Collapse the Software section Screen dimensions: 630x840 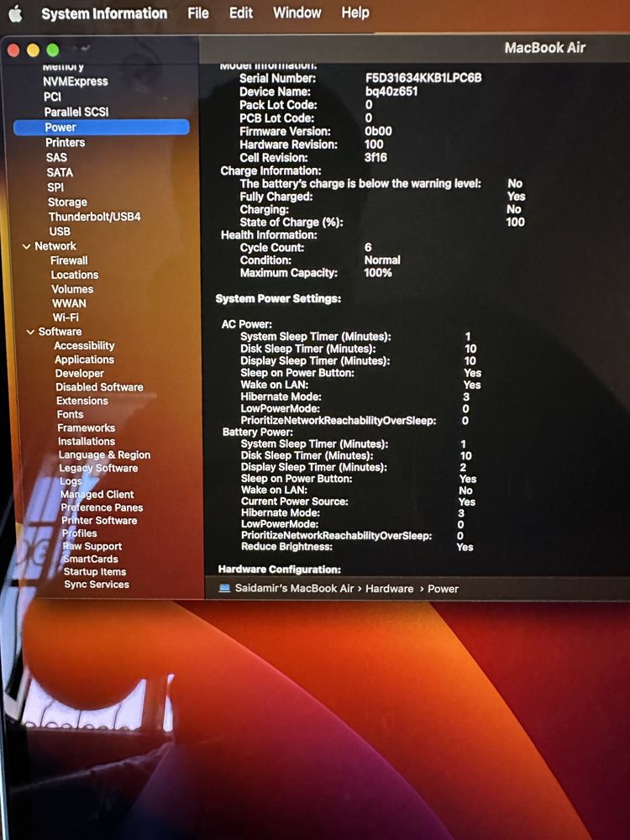tap(30, 332)
